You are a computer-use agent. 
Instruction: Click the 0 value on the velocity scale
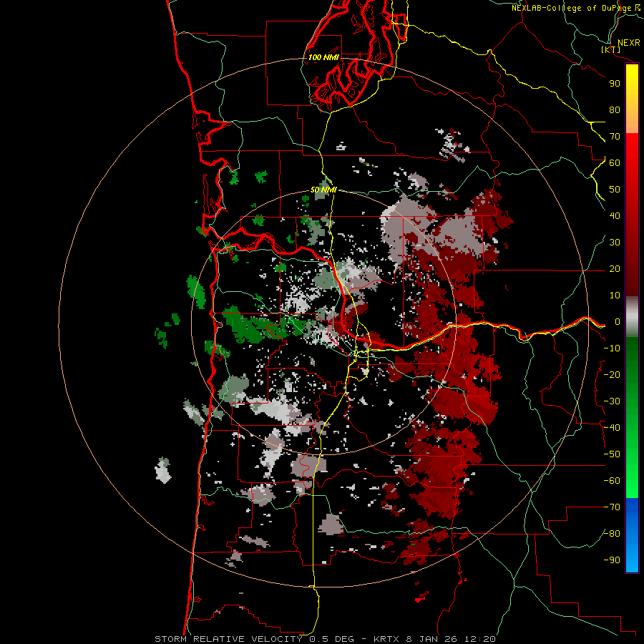pos(618,321)
